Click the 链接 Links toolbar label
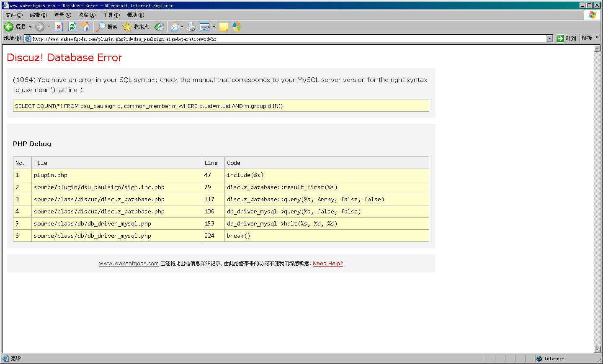Viewport: 603px width, 364px height. [587, 38]
